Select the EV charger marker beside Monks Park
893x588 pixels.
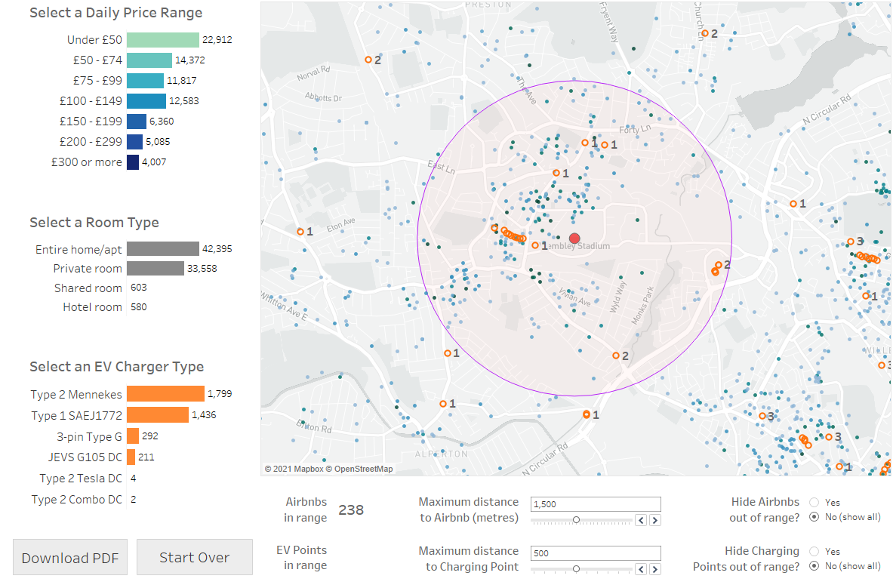(x=616, y=356)
